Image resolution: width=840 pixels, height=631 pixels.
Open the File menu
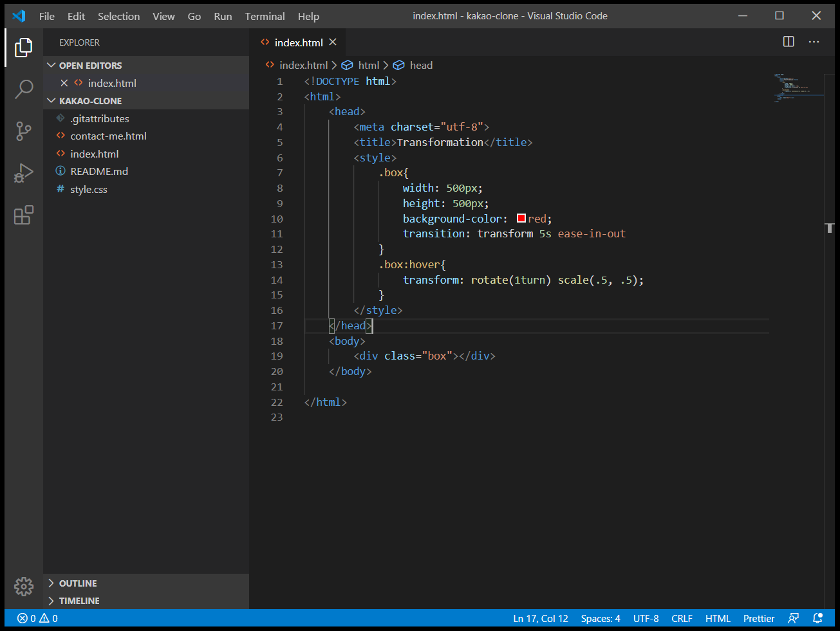(x=47, y=16)
